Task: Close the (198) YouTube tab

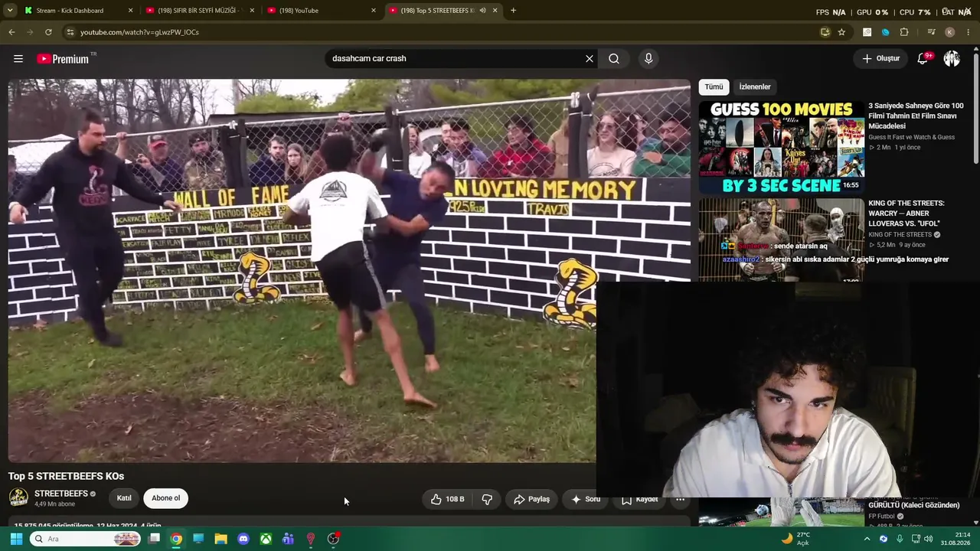Action: coord(374,11)
